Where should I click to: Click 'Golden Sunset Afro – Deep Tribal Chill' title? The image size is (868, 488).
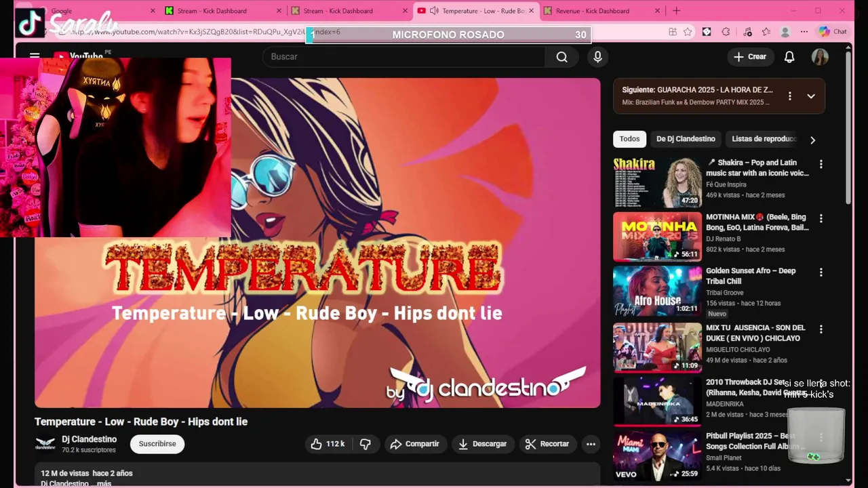coord(751,276)
